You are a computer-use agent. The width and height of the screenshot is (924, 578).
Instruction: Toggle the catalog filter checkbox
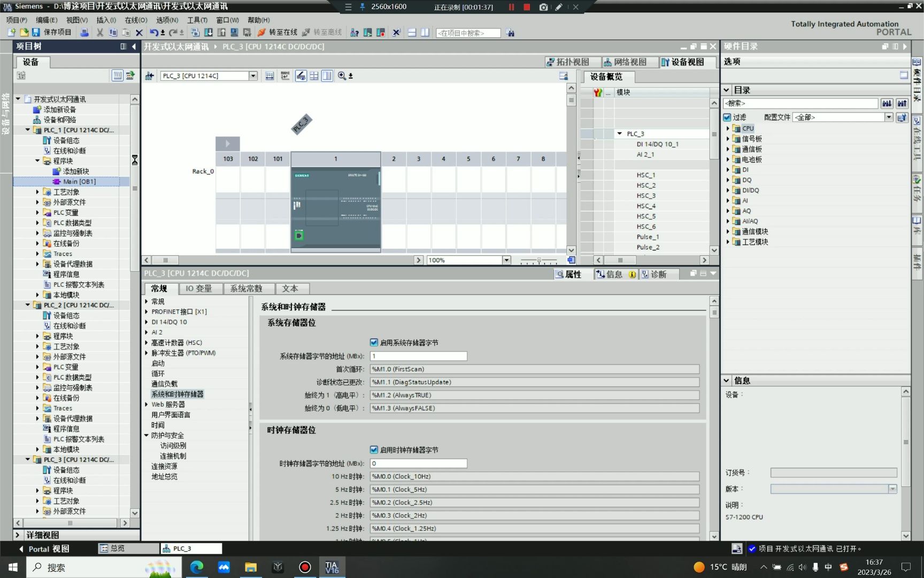point(727,117)
